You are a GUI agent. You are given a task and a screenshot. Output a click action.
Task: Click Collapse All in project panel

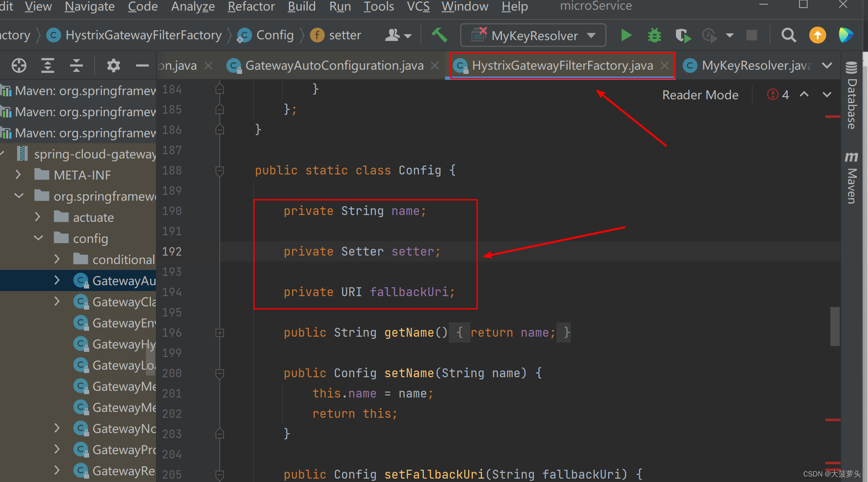pyautogui.click(x=76, y=65)
